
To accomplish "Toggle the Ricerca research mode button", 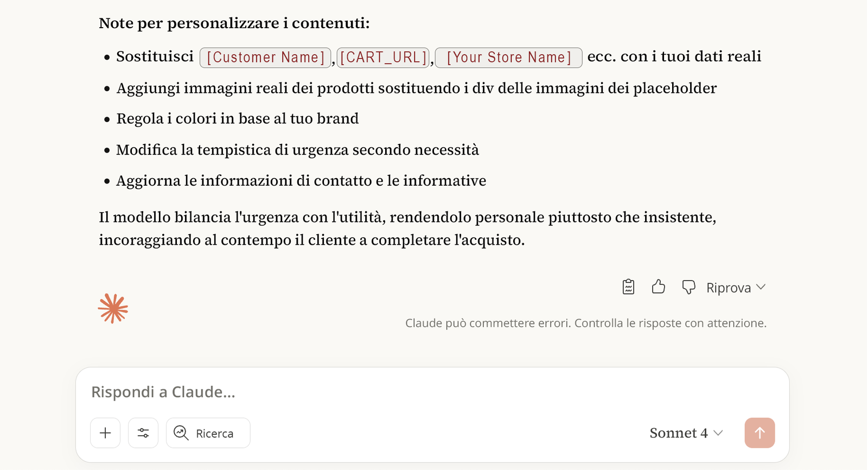I will point(208,433).
